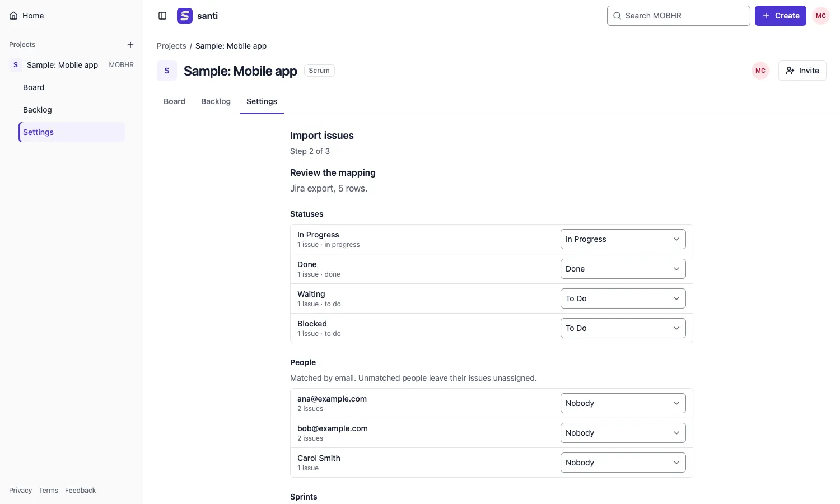Click the santi logo icon

tap(185, 16)
